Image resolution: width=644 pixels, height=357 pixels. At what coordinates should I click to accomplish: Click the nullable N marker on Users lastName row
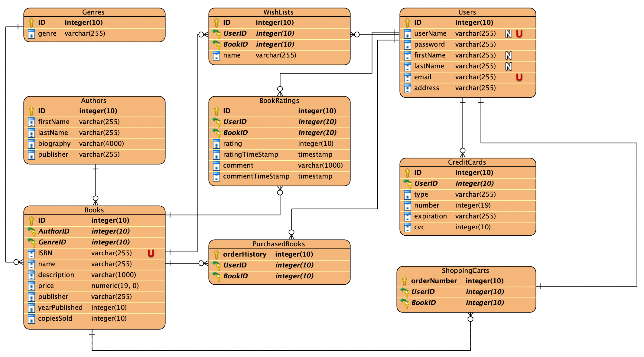[509, 66]
